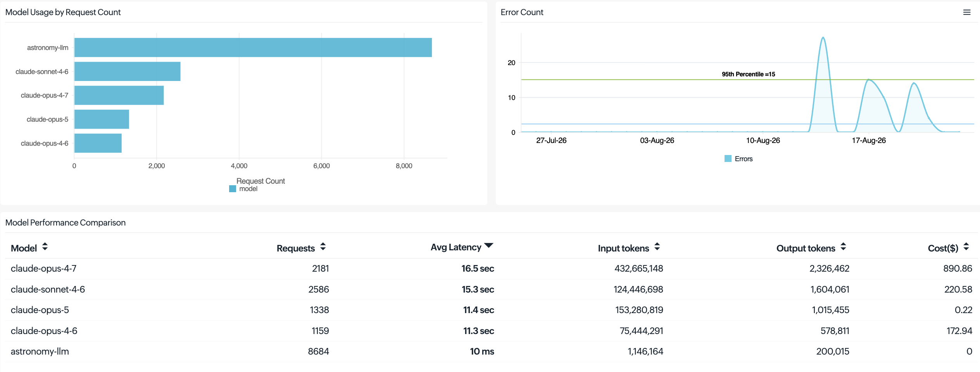The width and height of the screenshot is (980, 372).
Task: Click the 15.3 sec latency value
Action: [x=478, y=289]
